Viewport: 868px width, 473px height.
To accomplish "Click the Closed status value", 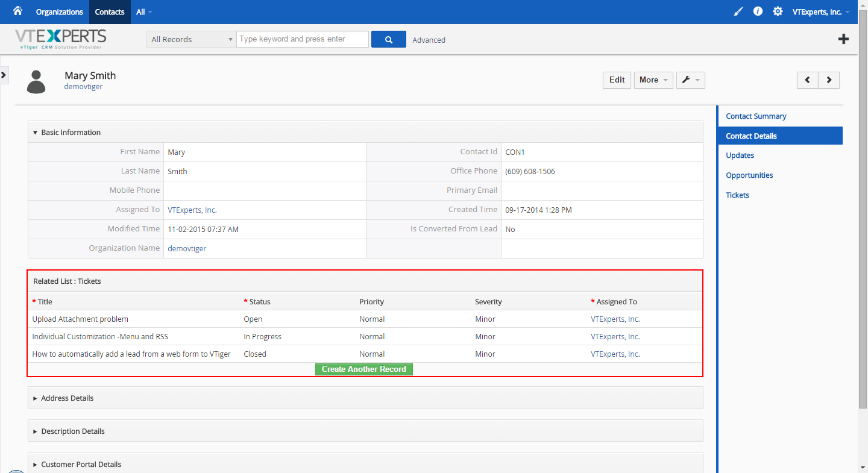I will [255, 354].
